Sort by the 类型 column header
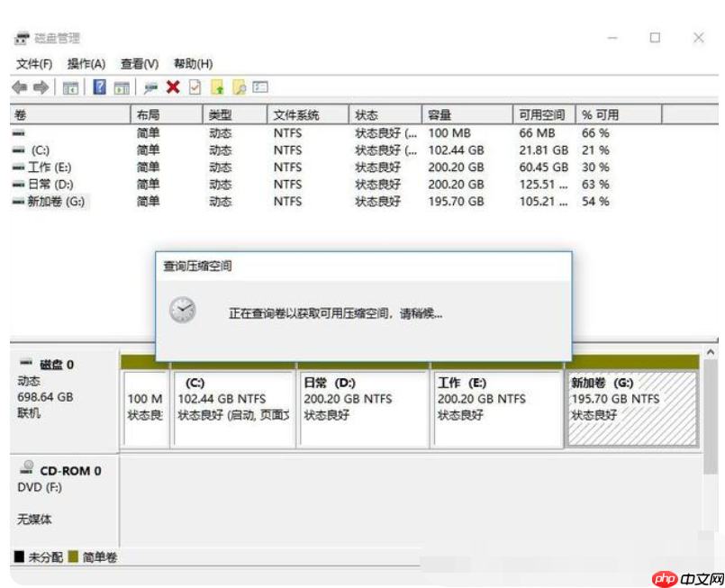This screenshot has width=725, height=588. click(x=235, y=114)
